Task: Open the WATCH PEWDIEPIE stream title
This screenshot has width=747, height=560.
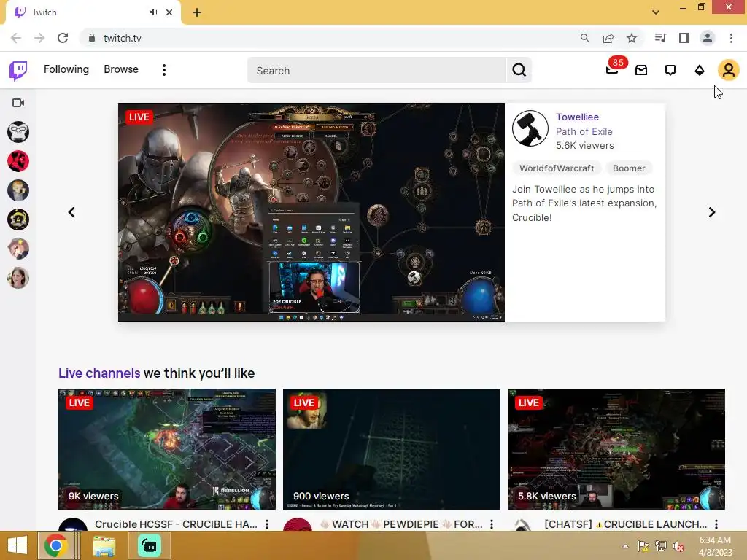Action: click(x=401, y=524)
